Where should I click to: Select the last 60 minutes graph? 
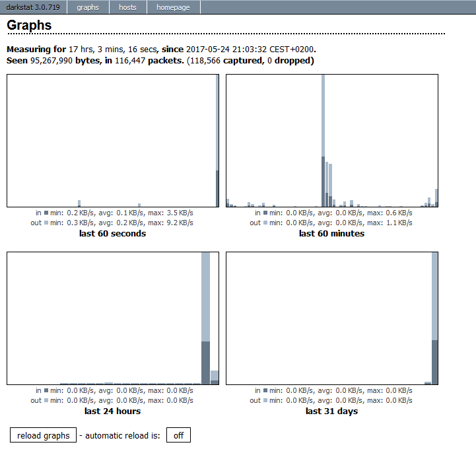point(331,141)
